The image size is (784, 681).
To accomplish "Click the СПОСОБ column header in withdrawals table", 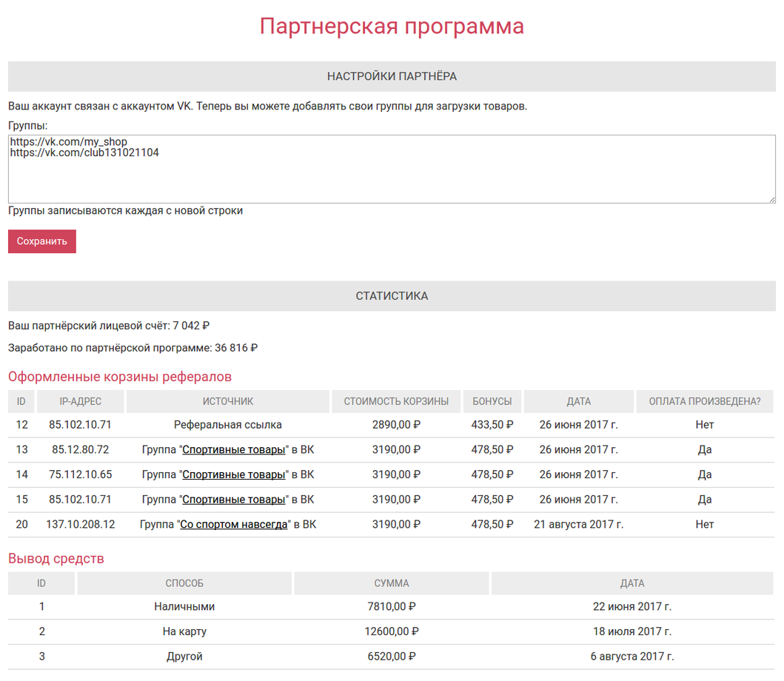I will (184, 583).
